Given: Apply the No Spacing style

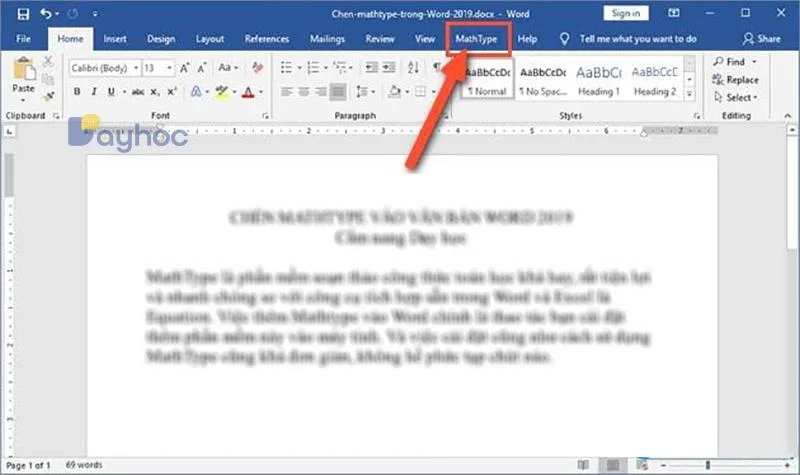Looking at the screenshot, I should (543, 81).
